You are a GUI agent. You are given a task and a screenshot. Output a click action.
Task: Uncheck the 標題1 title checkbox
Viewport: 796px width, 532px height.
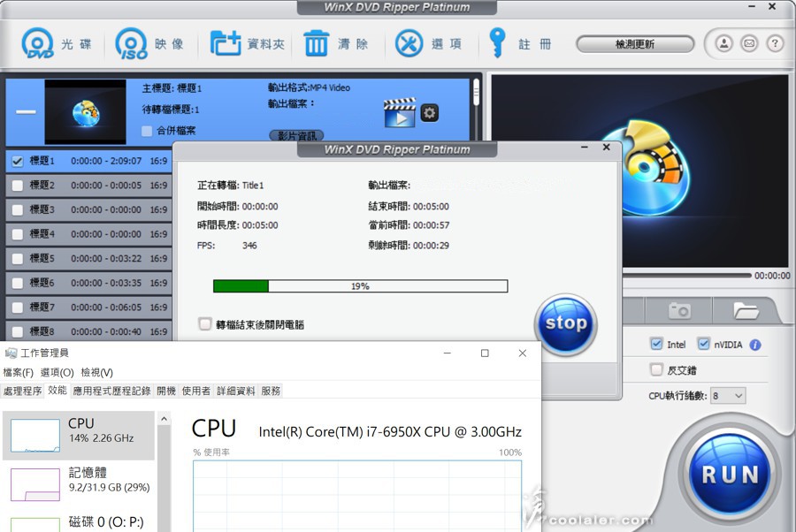click(x=18, y=161)
